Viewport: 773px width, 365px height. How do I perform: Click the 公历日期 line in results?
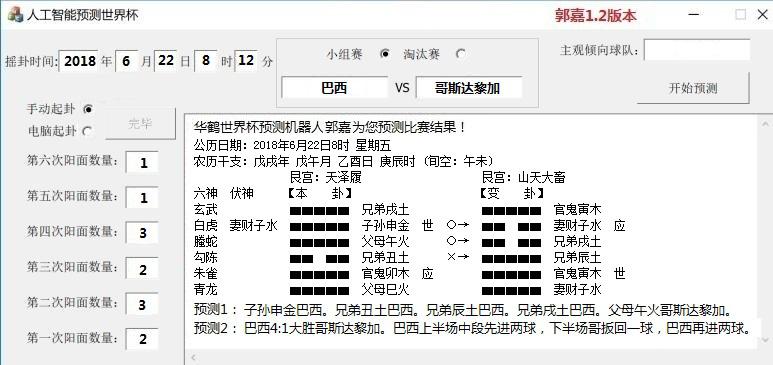(292, 145)
